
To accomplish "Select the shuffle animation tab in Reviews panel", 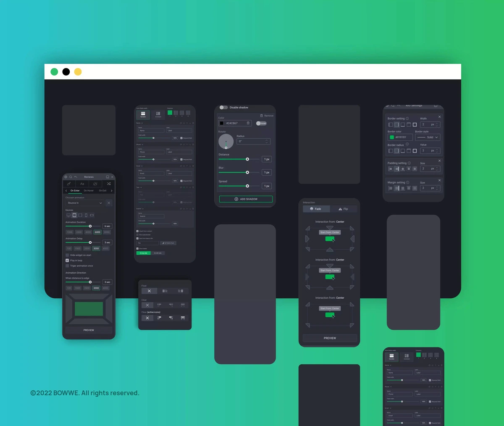I will pyautogui.click(x=108, y=184).
